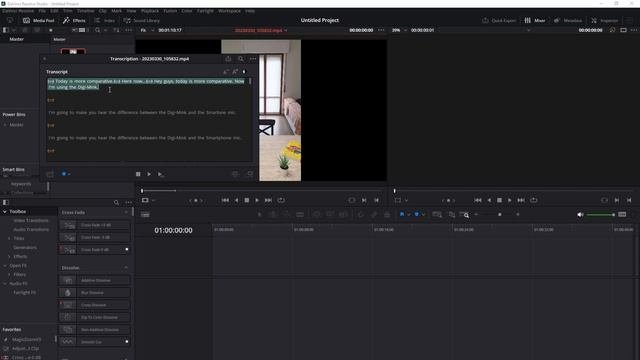Select Generators in Toolbox

[25, 247]
